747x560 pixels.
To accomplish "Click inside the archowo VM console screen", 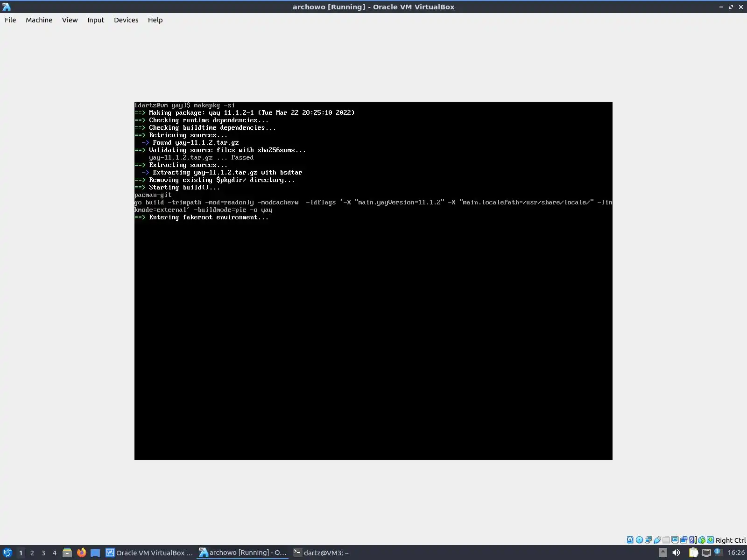I will 373,281.
